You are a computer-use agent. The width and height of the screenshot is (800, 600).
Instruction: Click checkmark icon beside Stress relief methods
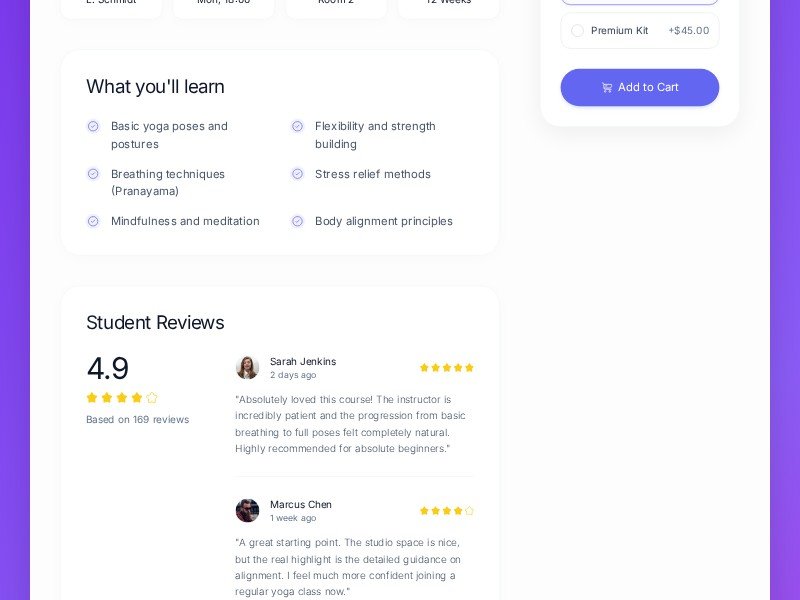pos(297,174)
